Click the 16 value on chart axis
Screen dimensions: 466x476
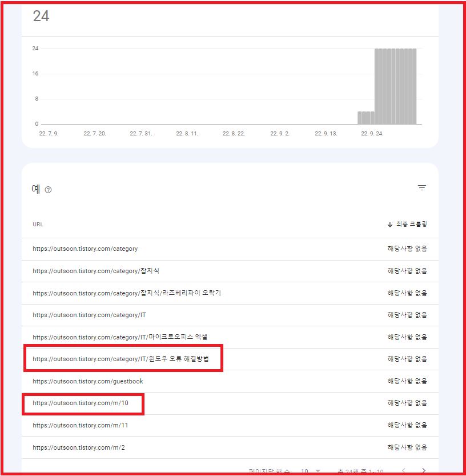click(35, 74)
